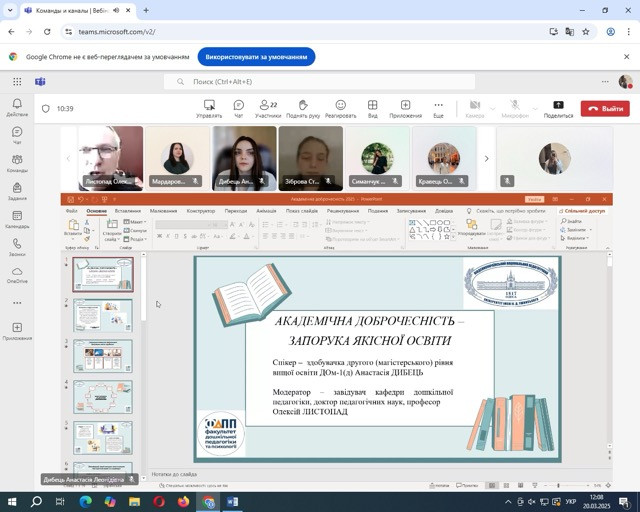This screenshot has width=640, height=512.
Task: Open OneDrive from the Teams sidebar
Action: click(x=17, y=273)
